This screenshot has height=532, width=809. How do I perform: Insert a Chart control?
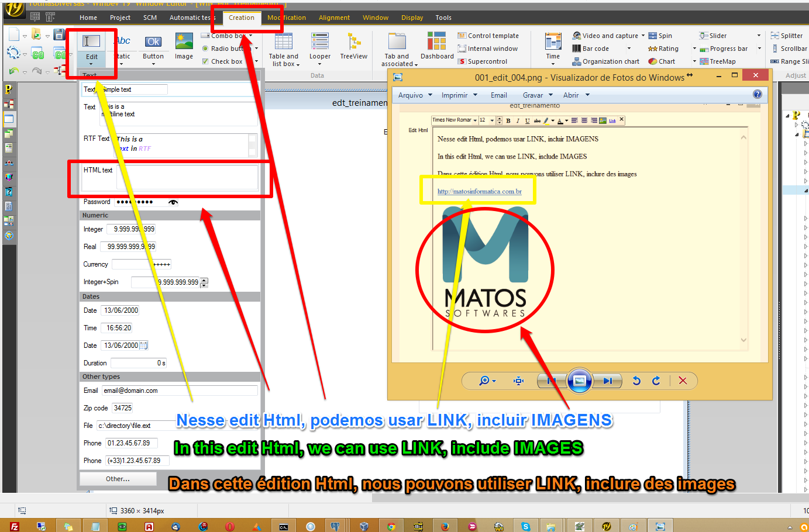(x=662, y=61)
